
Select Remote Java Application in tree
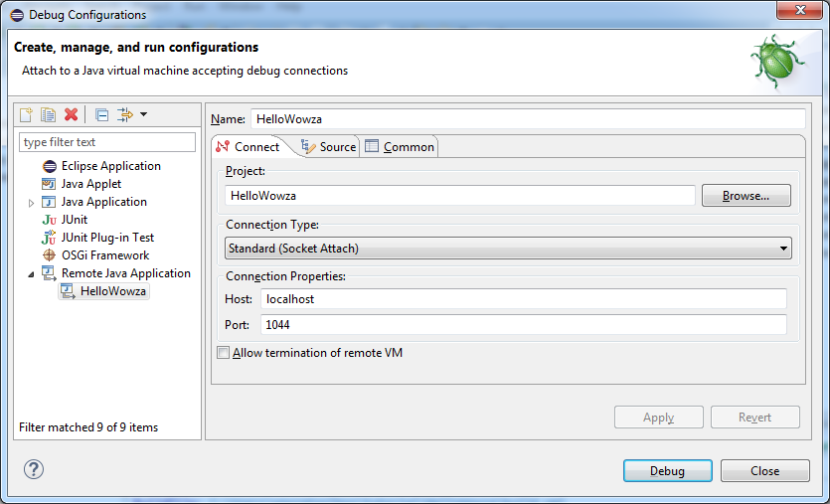[126, 273]
